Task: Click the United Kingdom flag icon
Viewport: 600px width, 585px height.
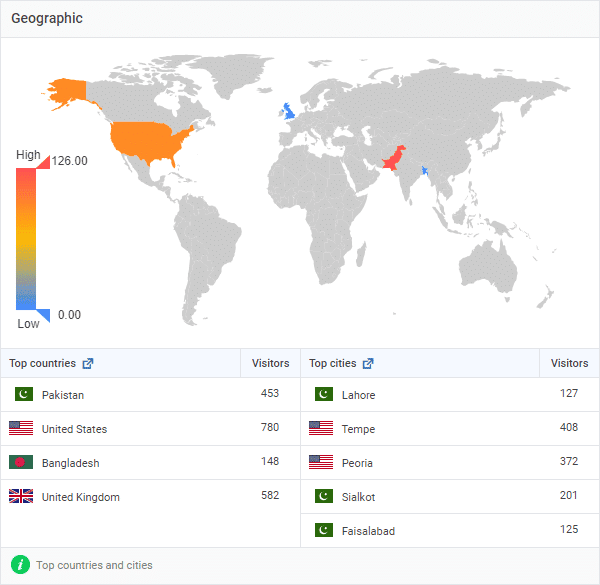Action: [21, 496]
